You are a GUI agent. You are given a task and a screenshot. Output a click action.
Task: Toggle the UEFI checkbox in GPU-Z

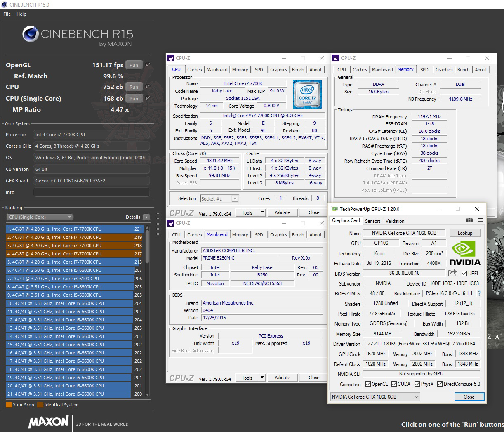pyautogui.click(x=464, y=274)
